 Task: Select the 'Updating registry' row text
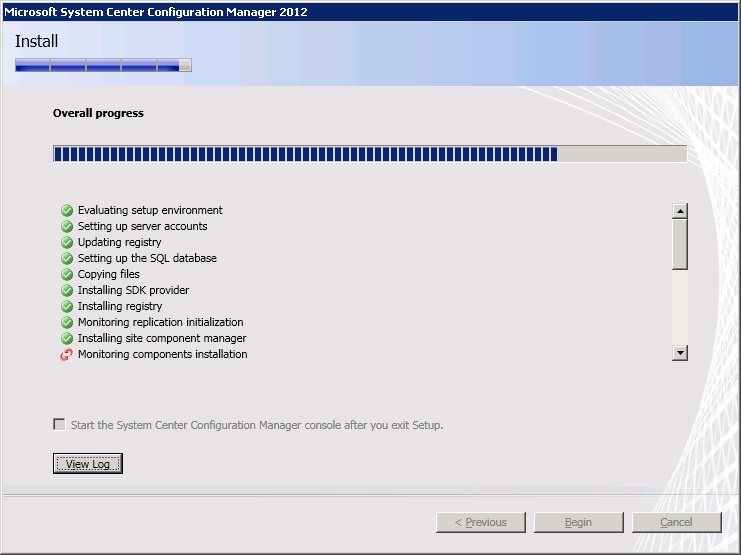(x=120, y=242)
